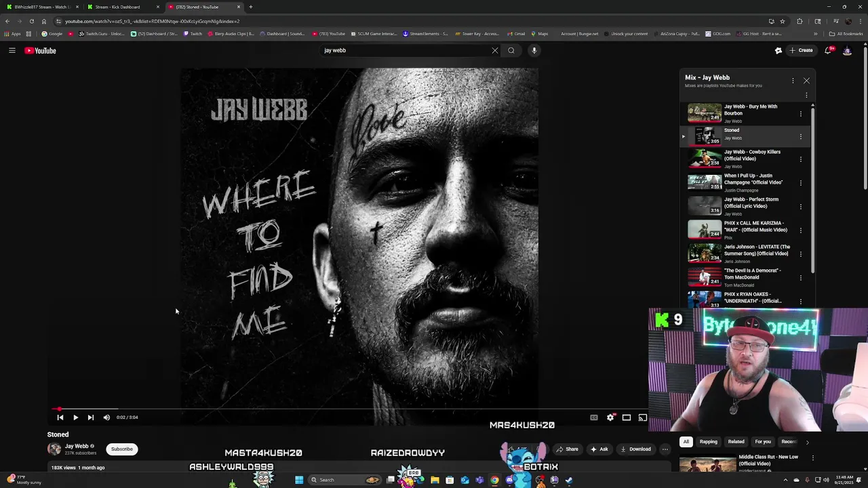
Task: Skip to the previous video
Action: click(x=60, y=418)
